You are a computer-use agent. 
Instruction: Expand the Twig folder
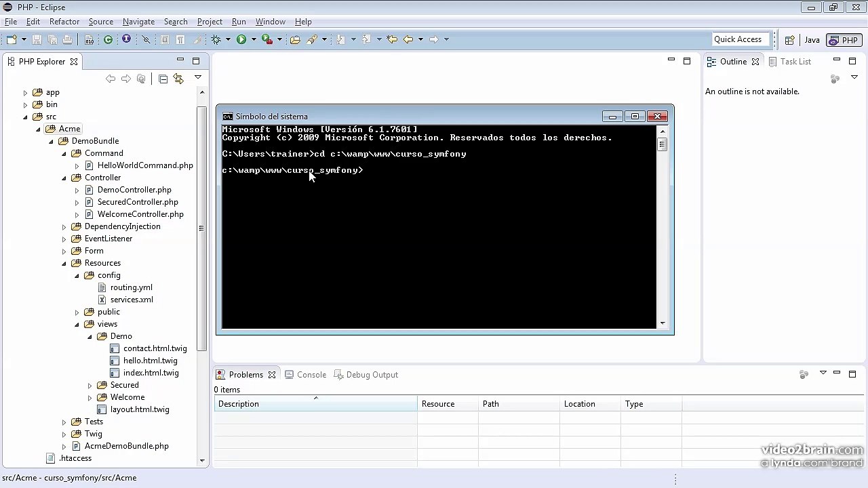tap(64, 434)
